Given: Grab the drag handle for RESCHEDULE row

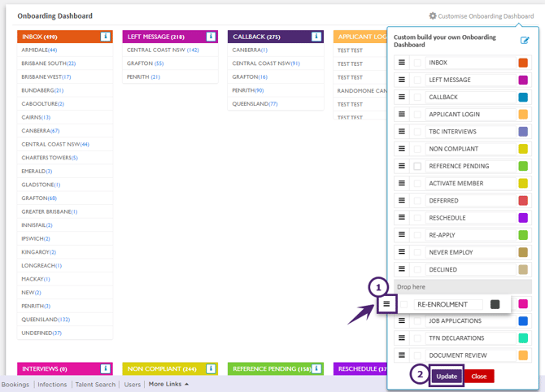Looking at the screenshot, I should coord(402,217).
